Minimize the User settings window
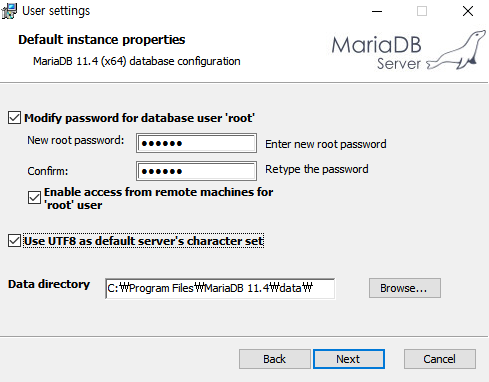The width and height of the screenshot is (489, 382). (377, 11)
